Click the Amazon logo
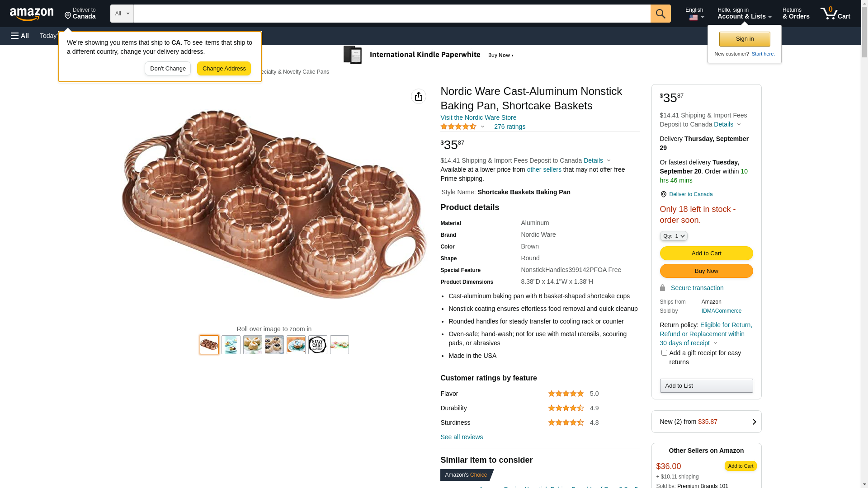868x488 pixels. click(x=32, y=14)
